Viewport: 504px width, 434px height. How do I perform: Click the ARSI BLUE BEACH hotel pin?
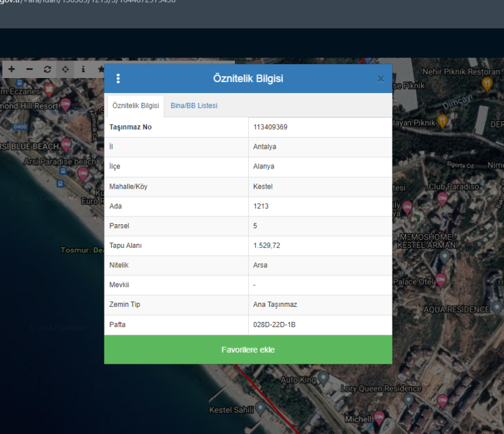coord(66,146)
